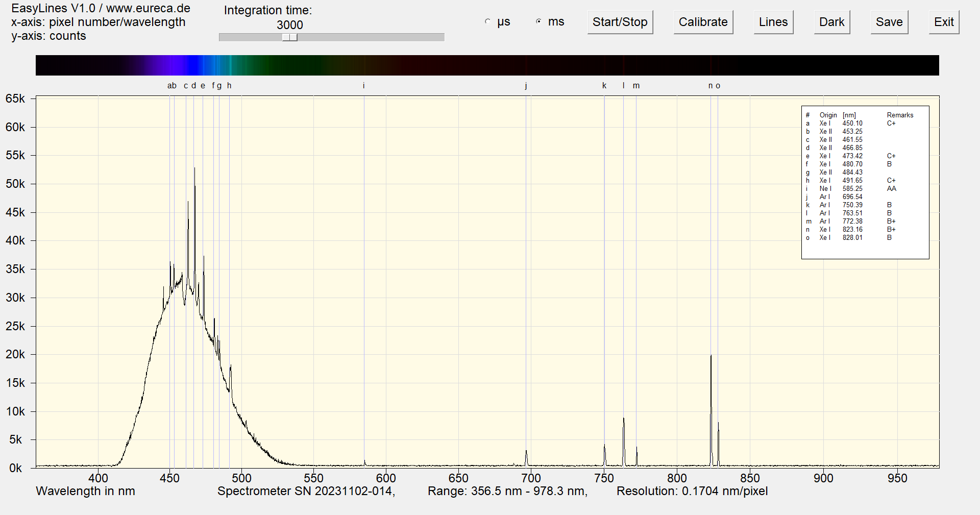Click the Ar I 772.38 legend row
This screenshot has height=515, width=980.
pyautogui.click(x=851, y=221)
